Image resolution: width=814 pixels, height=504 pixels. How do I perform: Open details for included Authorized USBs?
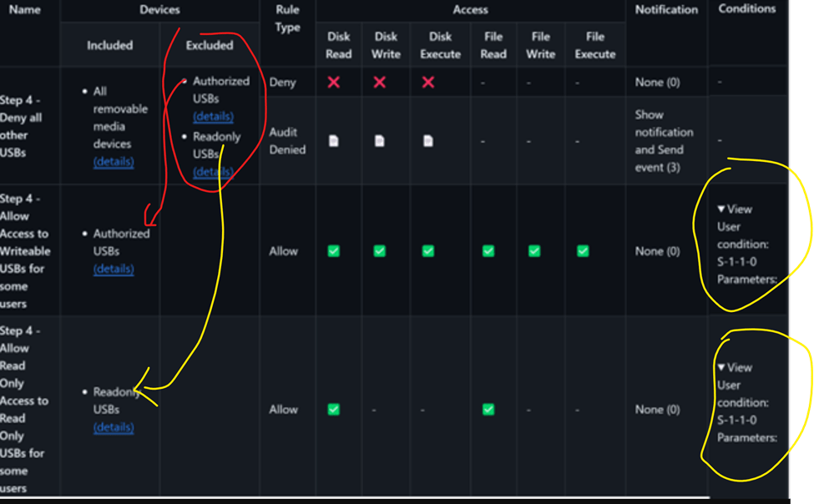[114, 269]
